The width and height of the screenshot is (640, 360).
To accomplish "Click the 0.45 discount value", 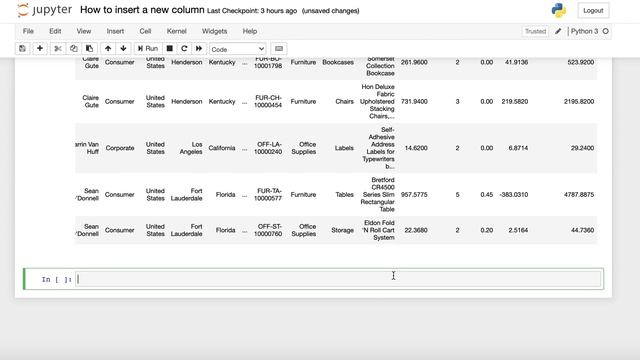I will click(487, 194).
